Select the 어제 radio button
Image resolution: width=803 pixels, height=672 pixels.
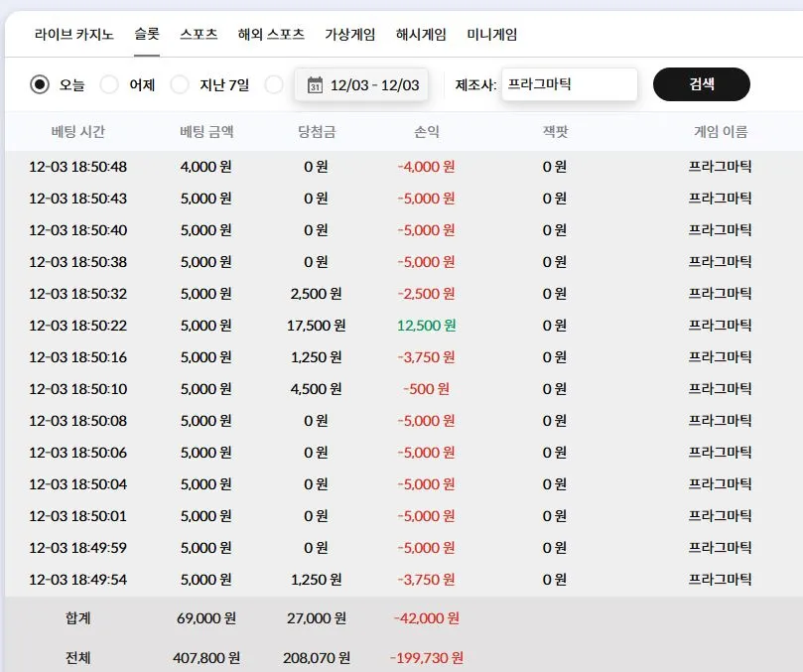[x=109, y=84]
